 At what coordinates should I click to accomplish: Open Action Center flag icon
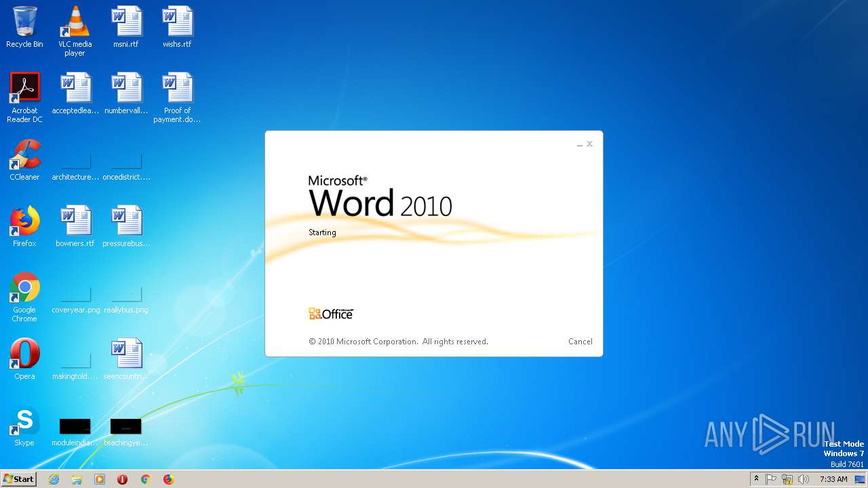771,479
